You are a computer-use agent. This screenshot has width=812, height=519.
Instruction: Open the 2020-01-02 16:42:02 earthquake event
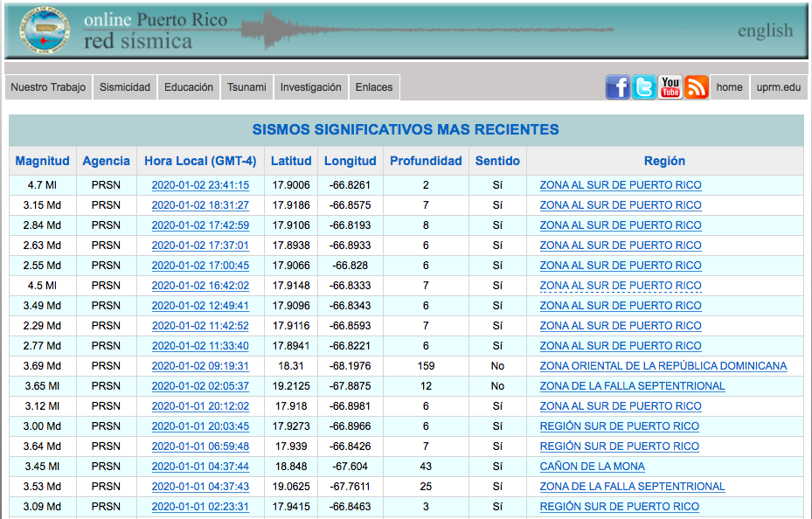click(200, 286)
